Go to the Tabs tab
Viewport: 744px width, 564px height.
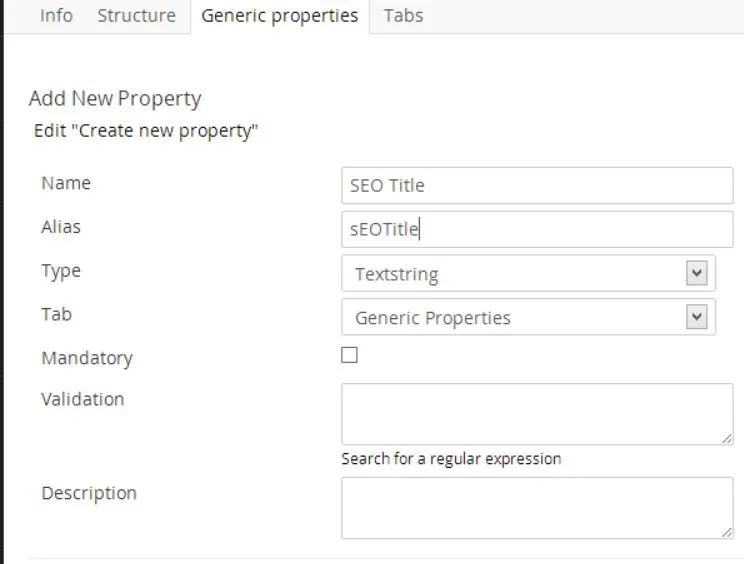403,16
